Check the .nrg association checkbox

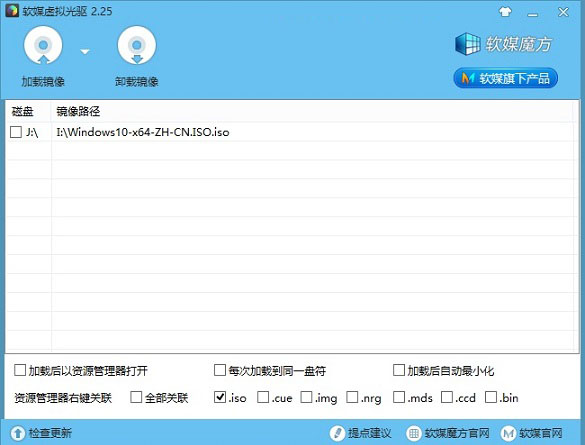(x=352, y=397)
